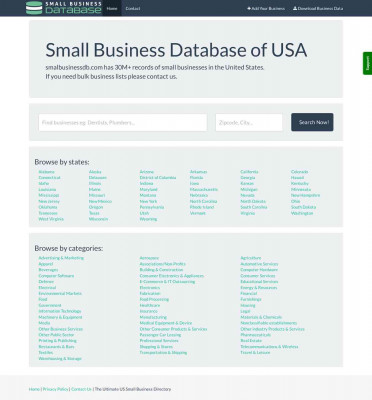Open the Home nav tab
This screenshot has height=400, width=372.
(x=112, y=8)
